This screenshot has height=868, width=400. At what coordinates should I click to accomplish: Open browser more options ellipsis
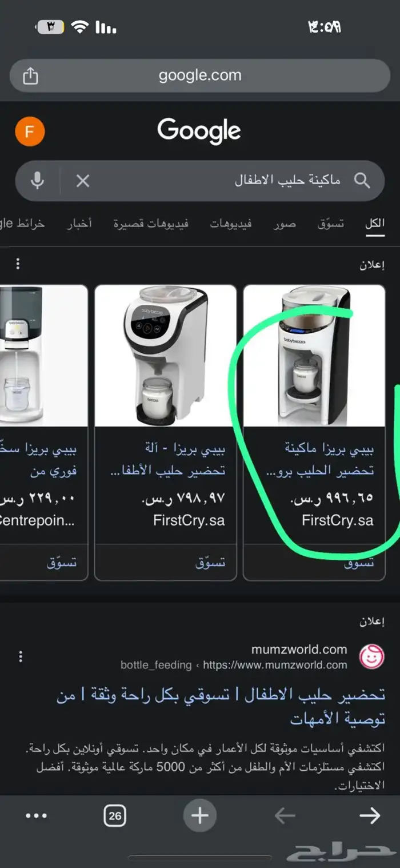point(36,816)
